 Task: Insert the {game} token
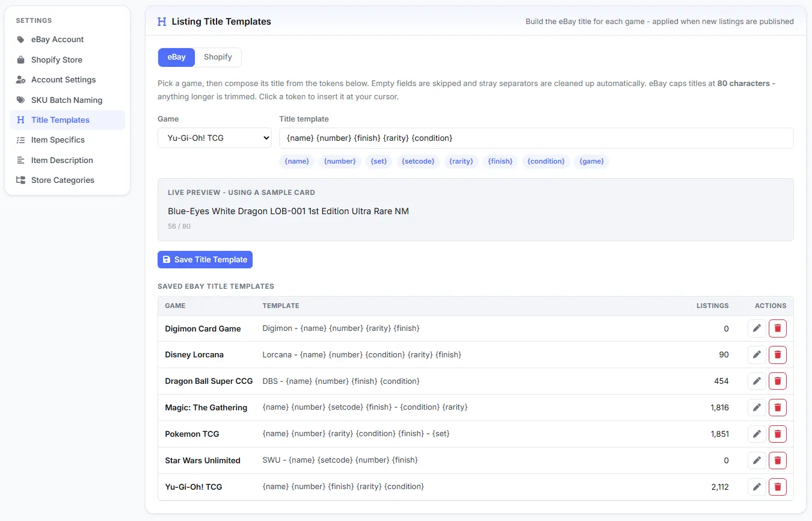click(x=592, y=161)
